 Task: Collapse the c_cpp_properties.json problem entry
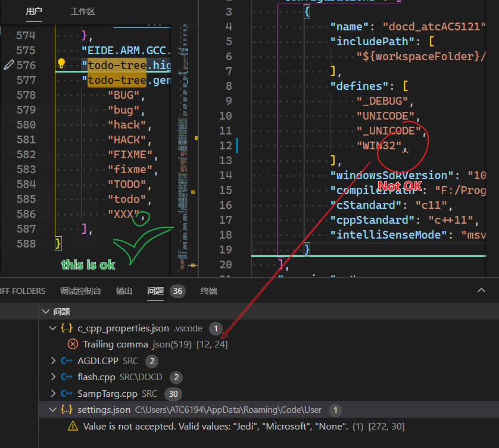(x=52, y=328)
